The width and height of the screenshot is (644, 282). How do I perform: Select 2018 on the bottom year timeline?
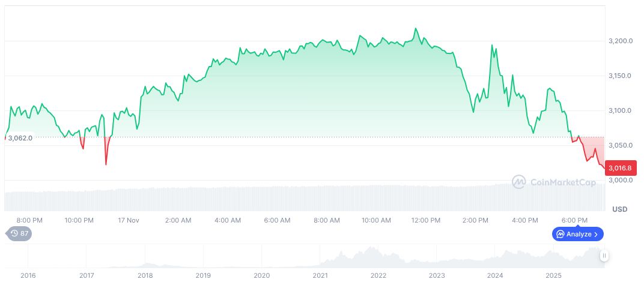tap(145, 275)
